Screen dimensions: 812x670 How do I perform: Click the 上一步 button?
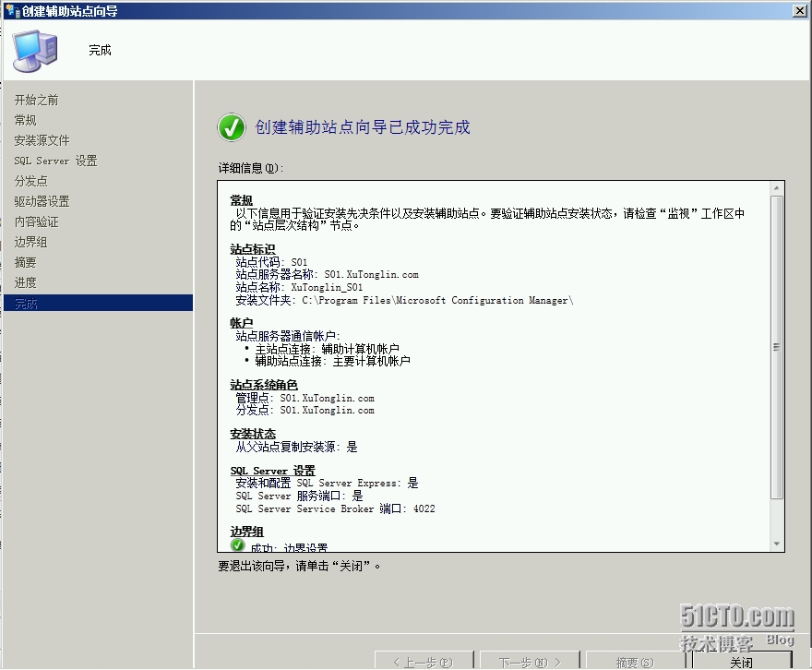pos(424,661)
